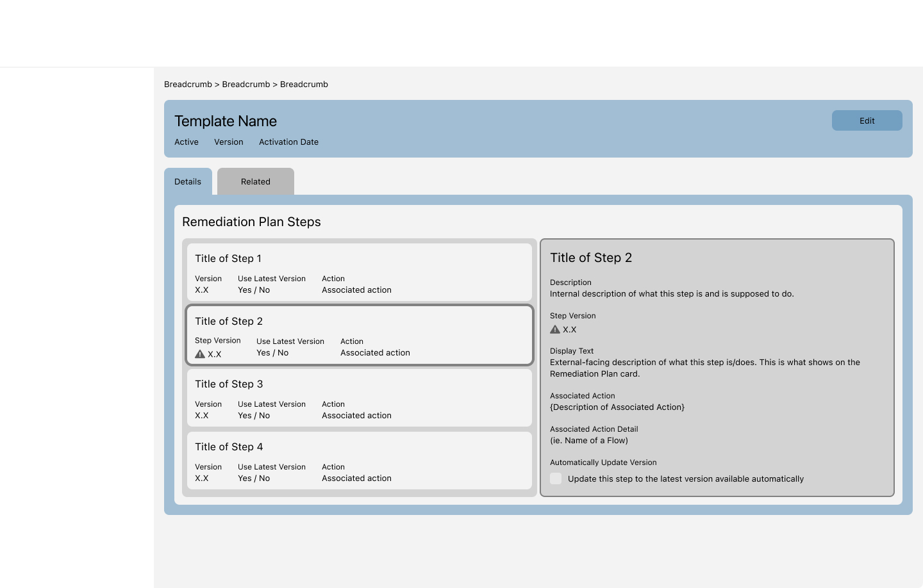923x588 pixels.
Task: Click the first Breadcrumb link
Action: pyautogui.click(x=188, y=84)
